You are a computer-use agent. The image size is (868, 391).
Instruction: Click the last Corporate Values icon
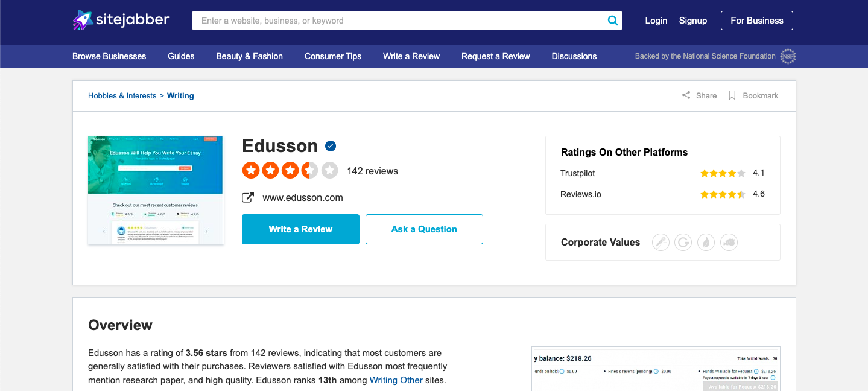coord(729,243)
